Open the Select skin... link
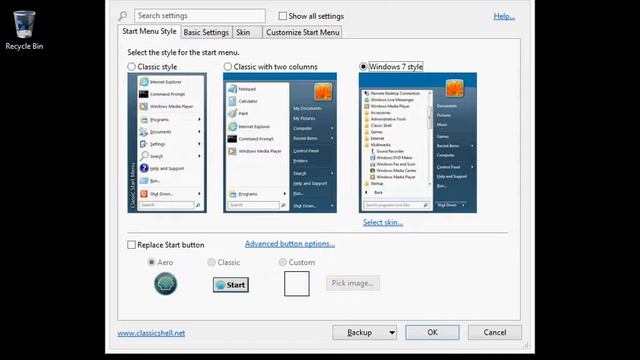The width and height of the screenshot is (640, 360). pos(383,222)
